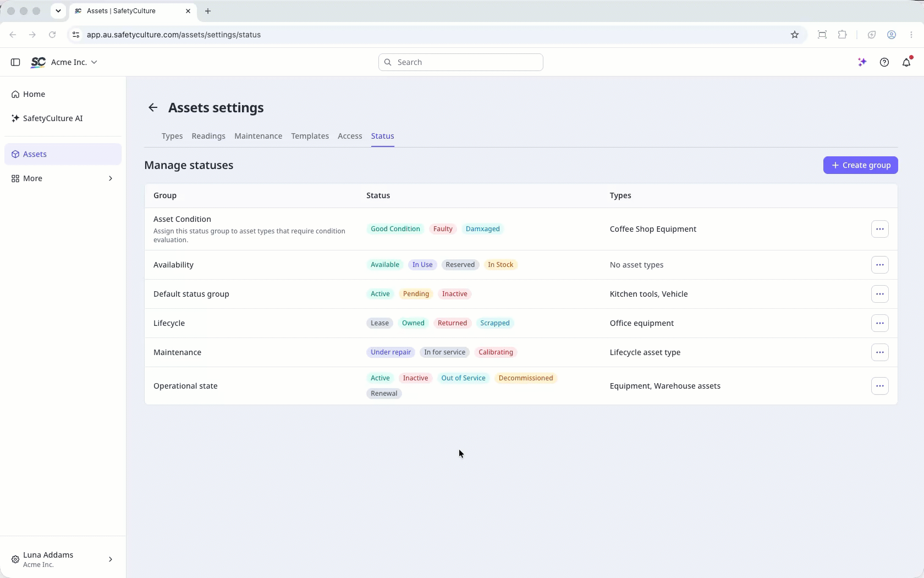Screen dimensions: 924x578
Task: Open the notifications bell
Action: point(907,62)
